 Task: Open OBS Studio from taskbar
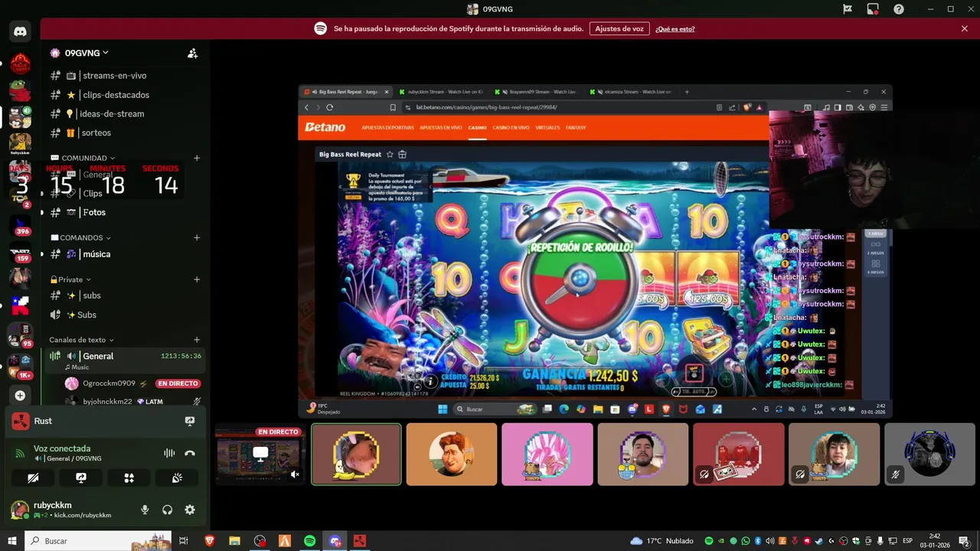(260, 541)
